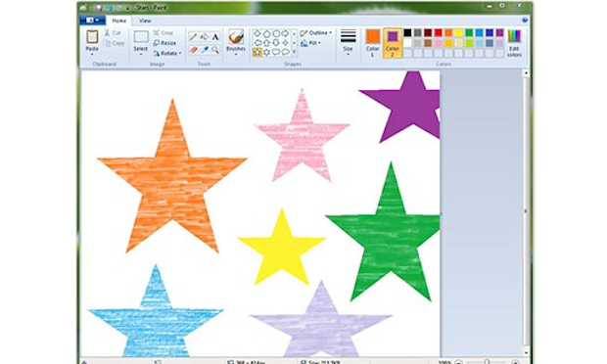Choose the highlighted five-point star shape

tap(257, 52)
